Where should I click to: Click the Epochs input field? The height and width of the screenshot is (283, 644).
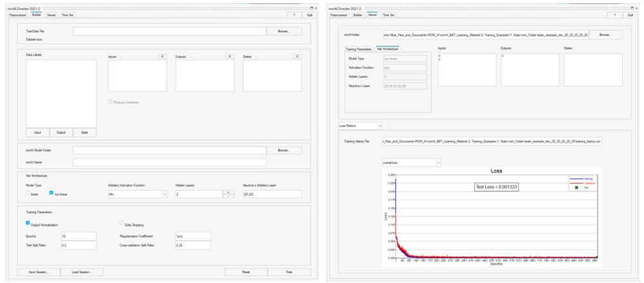click(78, 237)
